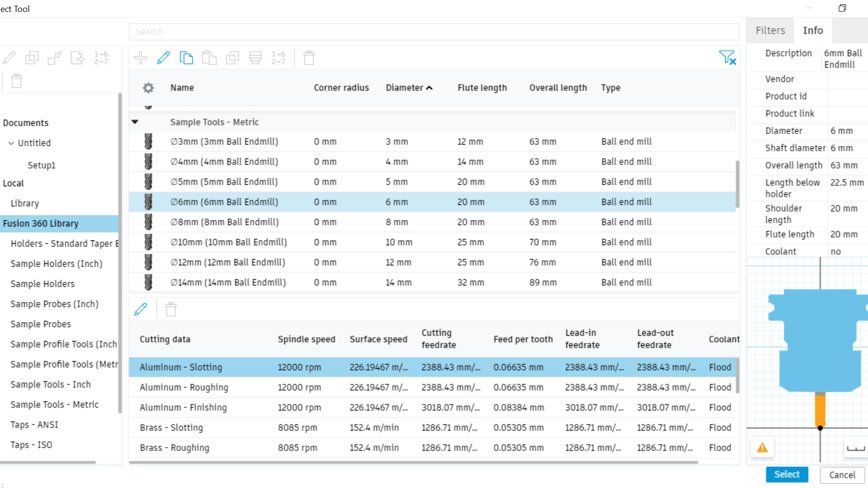
Task: Delete the selected cutting data preset
Action: pyautogui.click(x=170, y=309)
